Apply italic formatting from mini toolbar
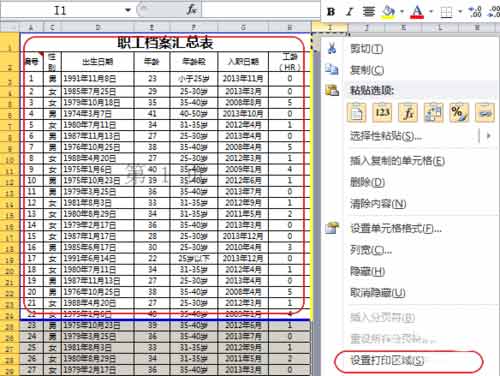Screen dimensions: 500x376 coord(349,12)
